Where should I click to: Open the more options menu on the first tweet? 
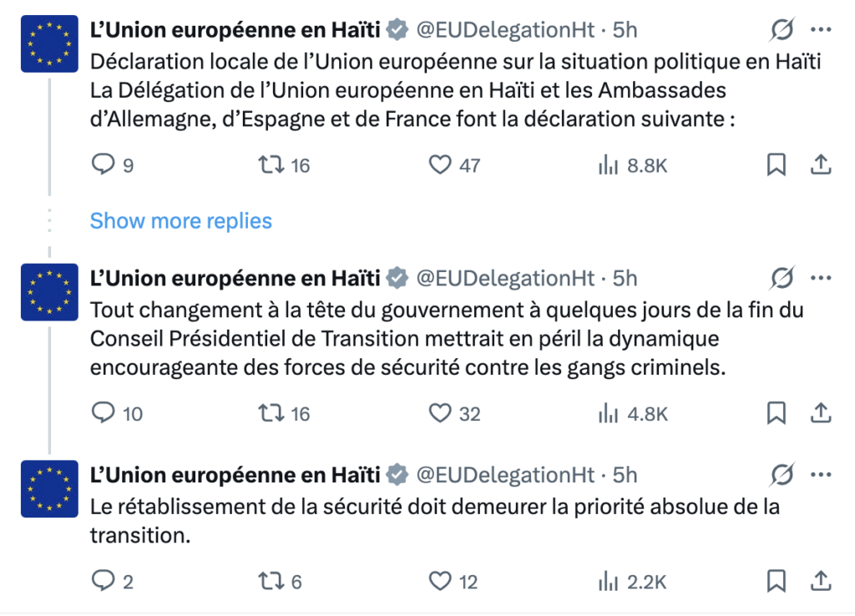point(822,28)
